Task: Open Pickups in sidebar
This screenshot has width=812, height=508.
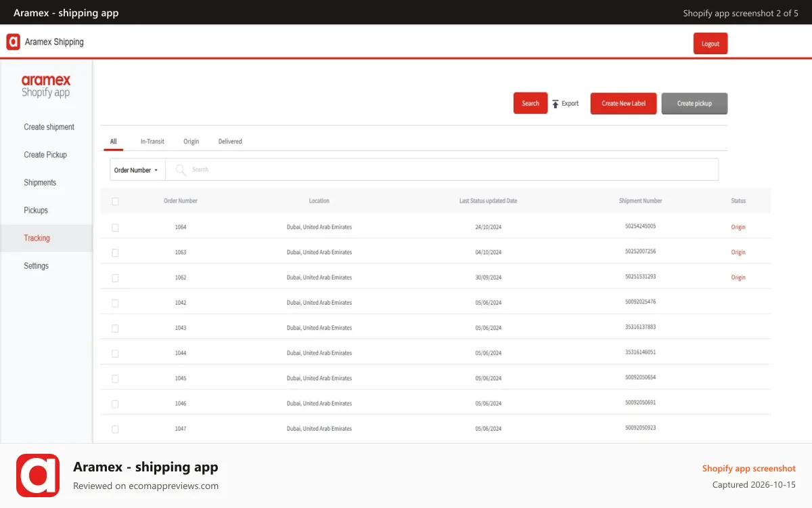Action: coord(36,210)
